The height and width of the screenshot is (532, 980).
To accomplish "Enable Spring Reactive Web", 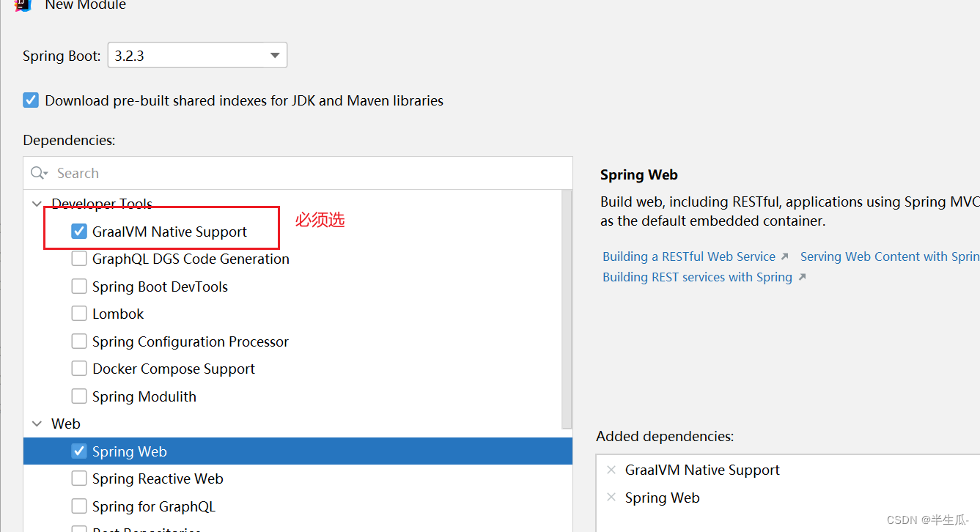I will tap(79, 479).
